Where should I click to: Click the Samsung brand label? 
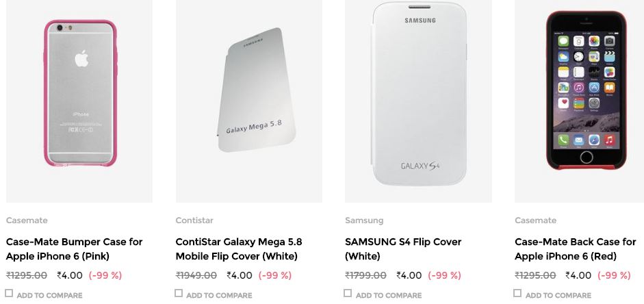(x=364, y=220)
